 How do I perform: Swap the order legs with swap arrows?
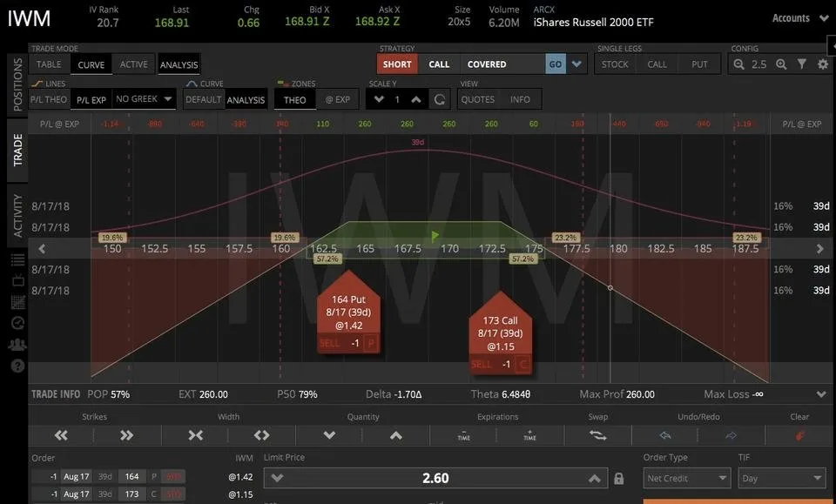coord(597,435)
